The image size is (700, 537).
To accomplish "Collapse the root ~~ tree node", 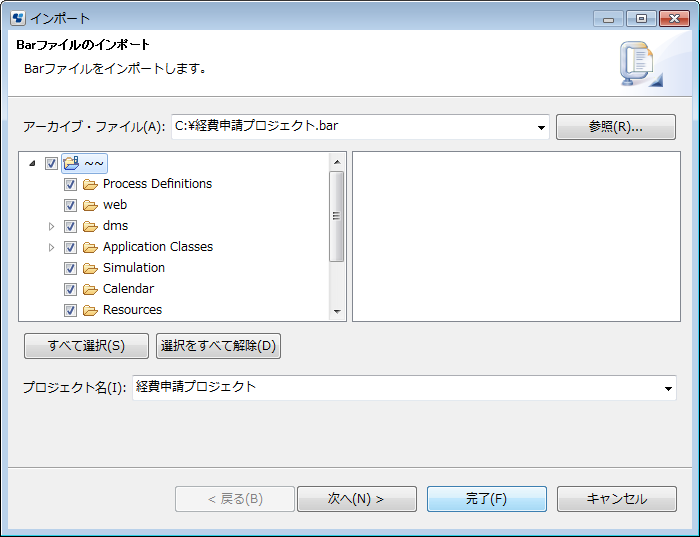I will click(32, 163).
